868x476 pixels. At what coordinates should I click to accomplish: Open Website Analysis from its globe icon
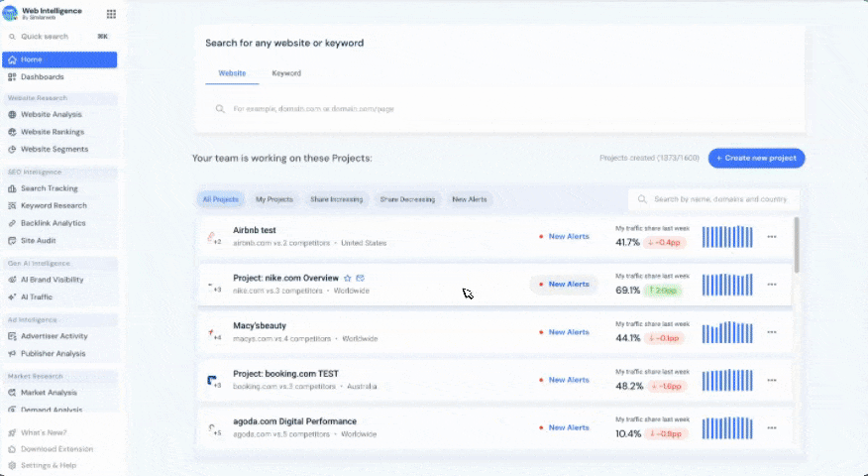(12, 114)
